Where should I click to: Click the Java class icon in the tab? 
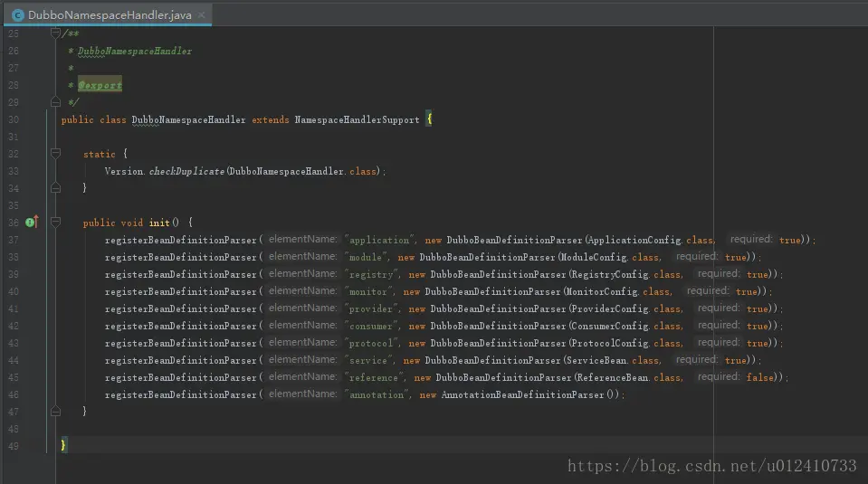click(x=18, y=15)
